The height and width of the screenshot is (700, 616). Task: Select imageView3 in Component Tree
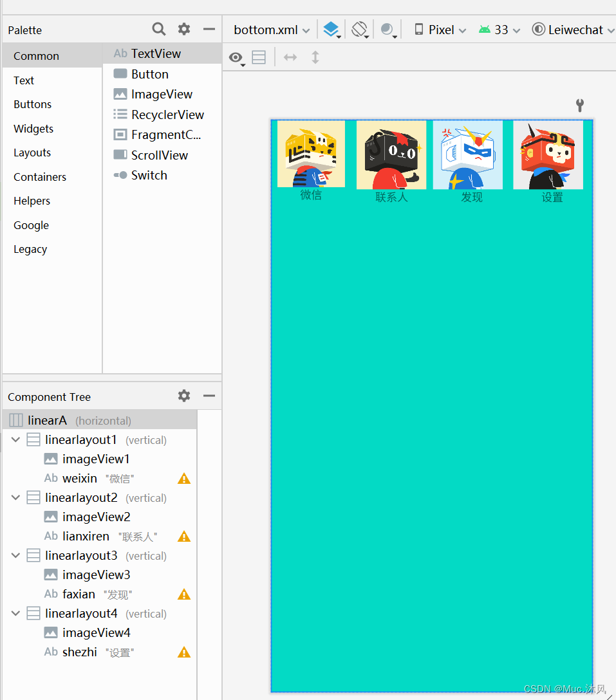click(x=100, y=575)
